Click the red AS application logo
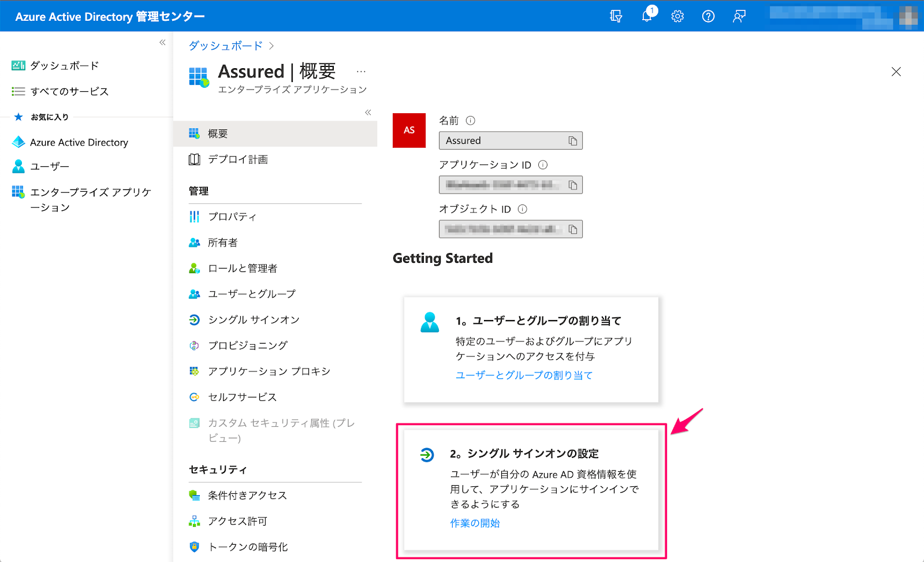 pyautogui.click(x=409, y=130)
